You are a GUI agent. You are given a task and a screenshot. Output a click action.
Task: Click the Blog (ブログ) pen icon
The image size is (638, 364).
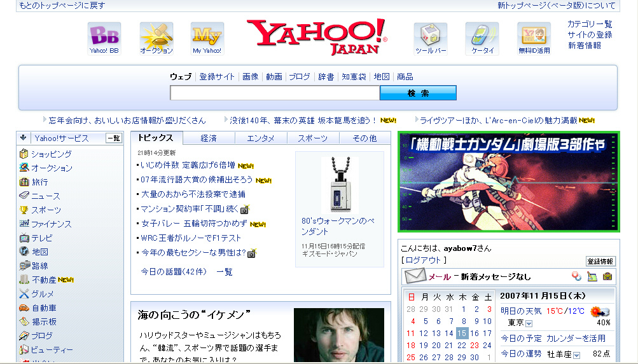24,335
